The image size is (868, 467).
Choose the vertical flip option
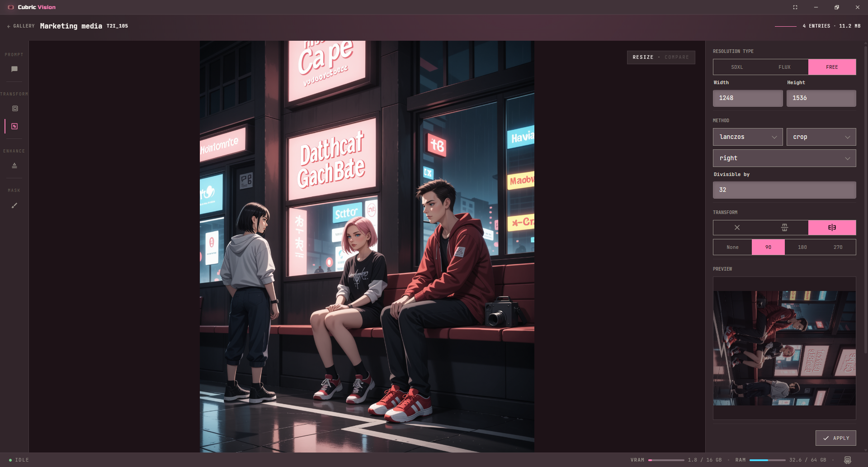(784, 228)
